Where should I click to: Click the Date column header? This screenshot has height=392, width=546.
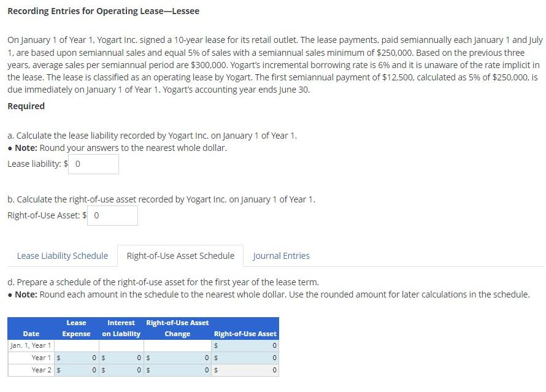coord(31,334)
